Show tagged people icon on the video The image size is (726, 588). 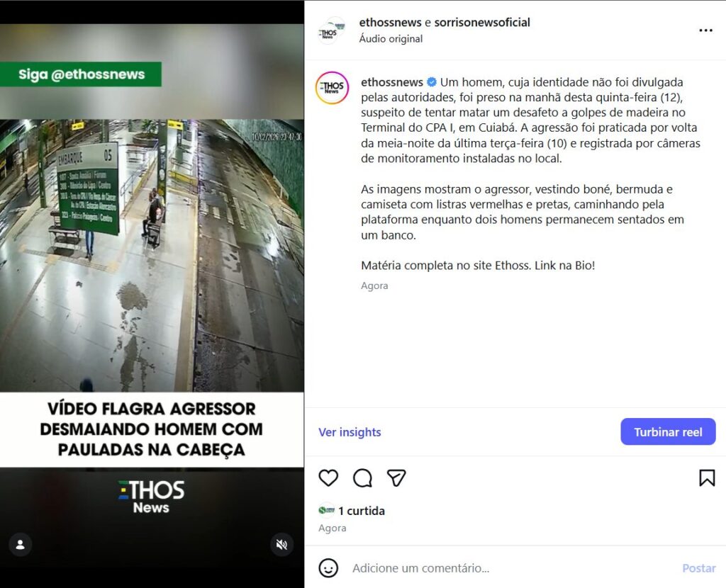coord(21,545)
